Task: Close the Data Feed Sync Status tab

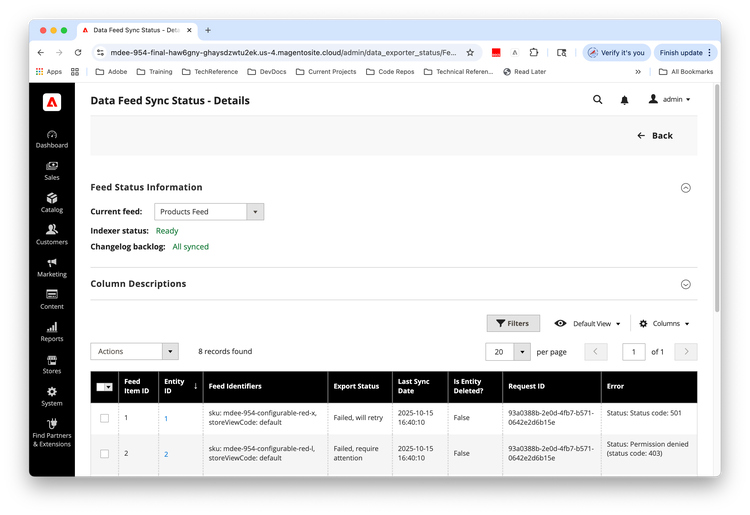Action: coord(189,30)
